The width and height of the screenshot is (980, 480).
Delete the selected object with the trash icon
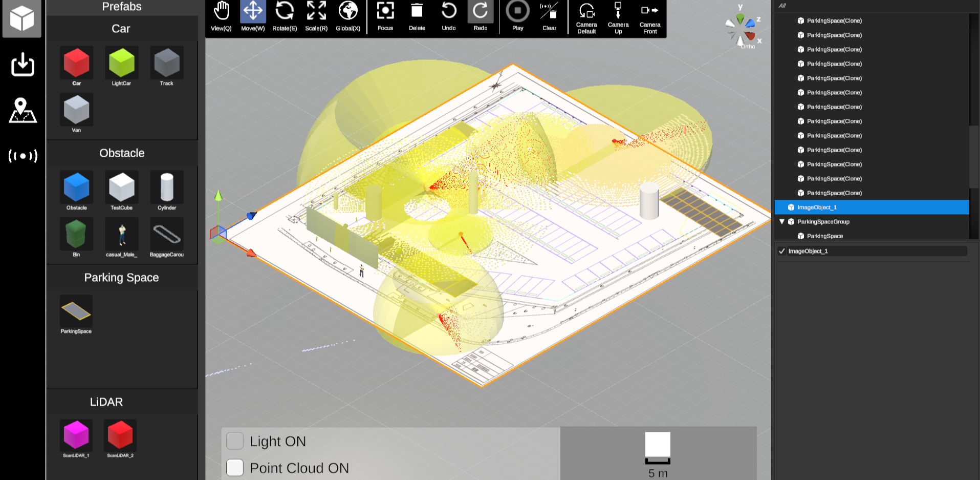pos(417,16)
